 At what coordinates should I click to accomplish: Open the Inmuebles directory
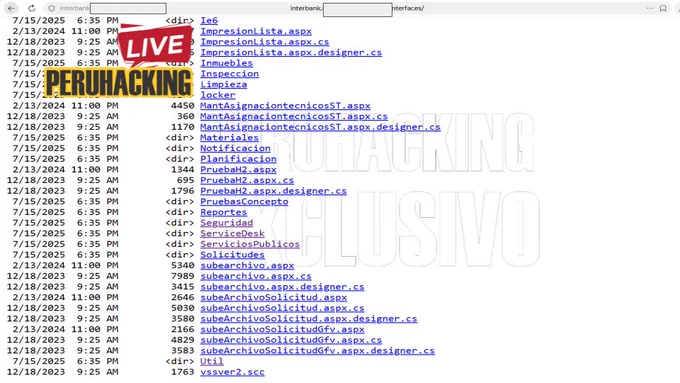point(226,63)
